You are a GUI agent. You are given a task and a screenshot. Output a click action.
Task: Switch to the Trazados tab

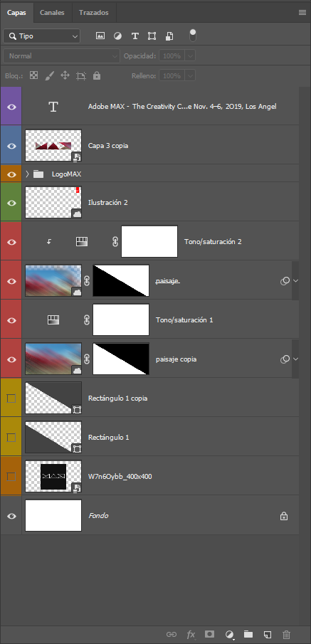pos(94,13)
